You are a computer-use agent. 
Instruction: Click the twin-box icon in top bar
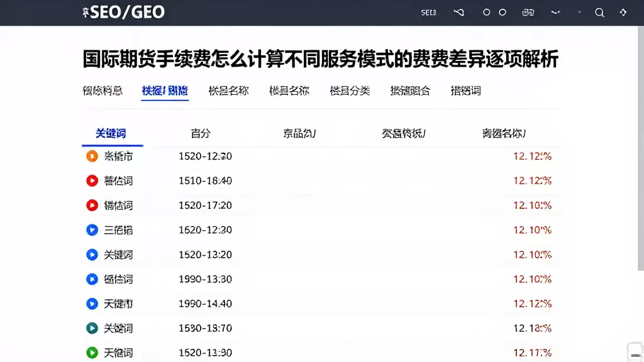[528, 13]
